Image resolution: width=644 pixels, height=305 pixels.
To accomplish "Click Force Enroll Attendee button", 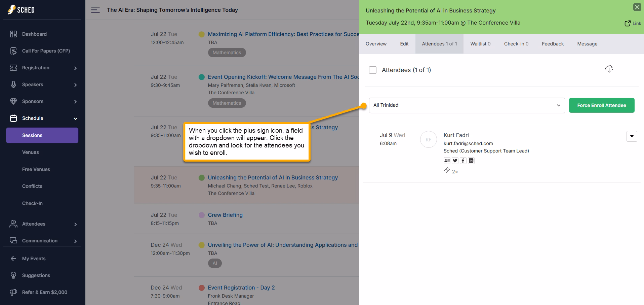I will pos(602,105).
